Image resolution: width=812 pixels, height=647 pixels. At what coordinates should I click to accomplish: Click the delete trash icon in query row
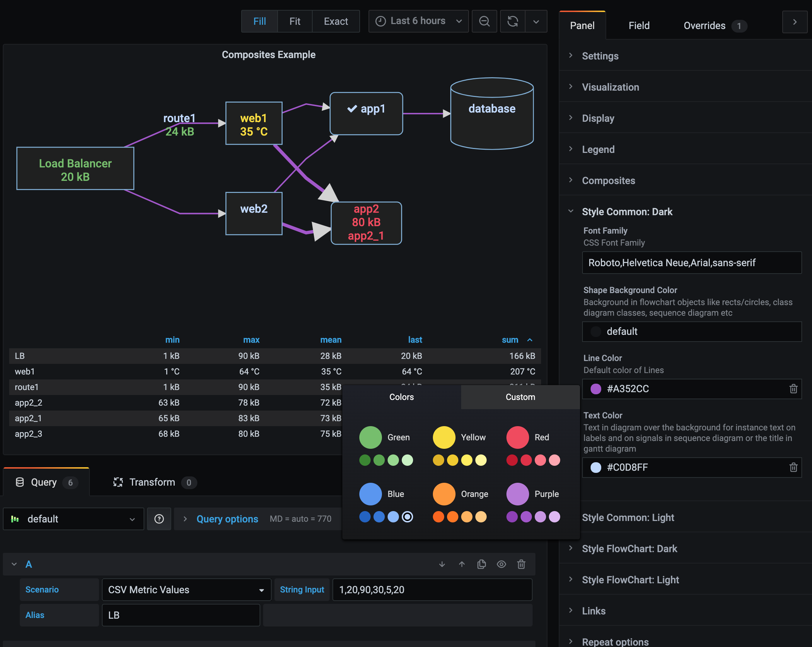pos(522,565)
